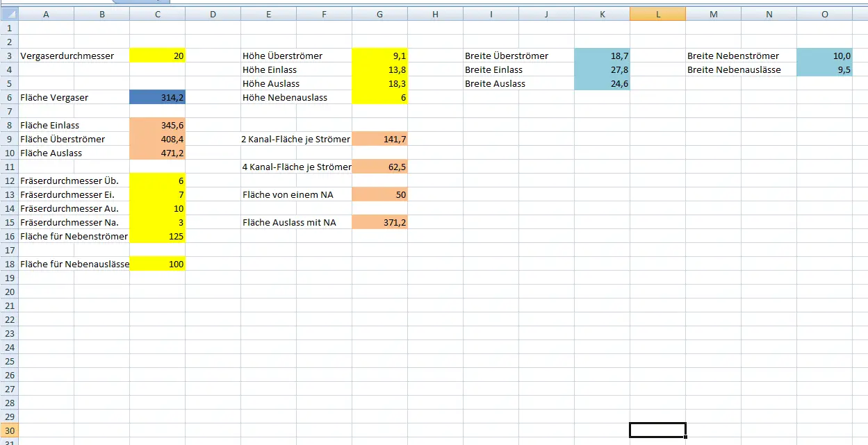868x445 pixels.
Task: Select the '2 Kanal-Fläche je Strömer' label cell
Action: pyautogui.click(x=295, y=139)
